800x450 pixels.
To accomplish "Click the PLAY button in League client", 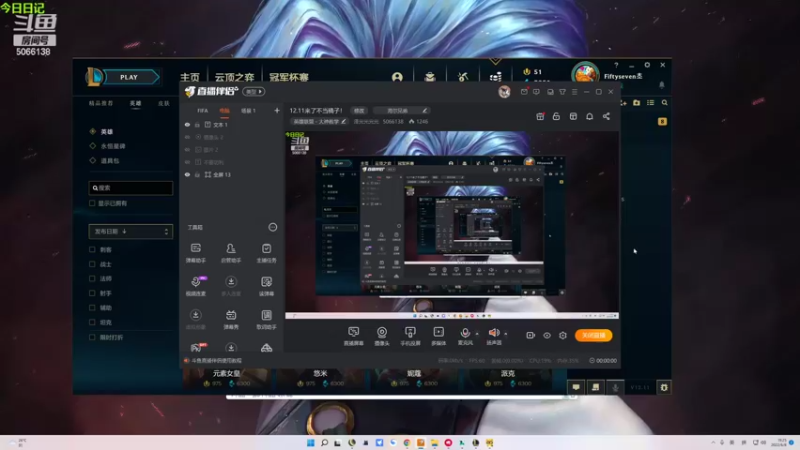I will pos(129,77).
